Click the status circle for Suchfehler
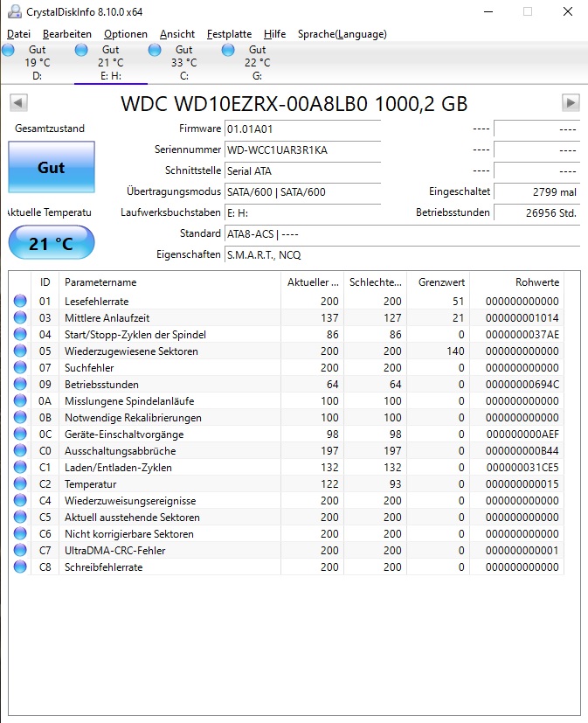The image size is (588, 723). tap(20, 367)
